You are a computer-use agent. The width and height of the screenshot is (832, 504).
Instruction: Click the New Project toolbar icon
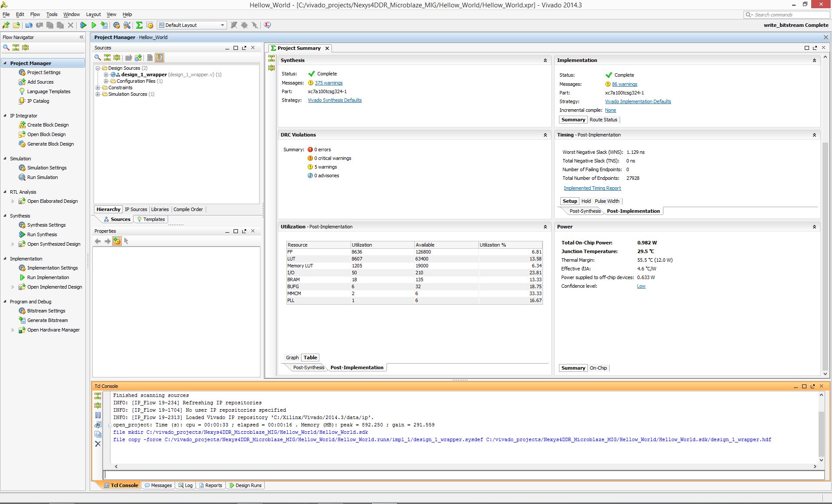click(x=6, y=25)
